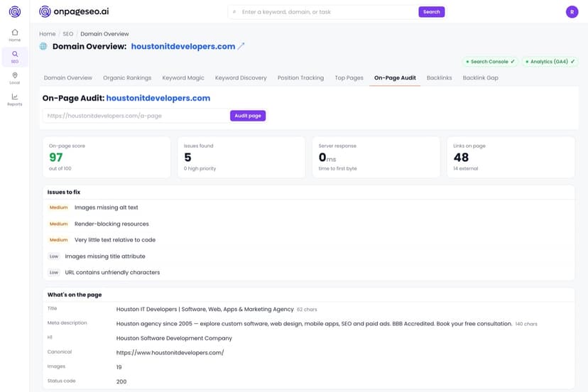The width and height of the screenshot is (588, 392).
Task: Expand the Render-blocking resources issue
Action: (308, 224)
